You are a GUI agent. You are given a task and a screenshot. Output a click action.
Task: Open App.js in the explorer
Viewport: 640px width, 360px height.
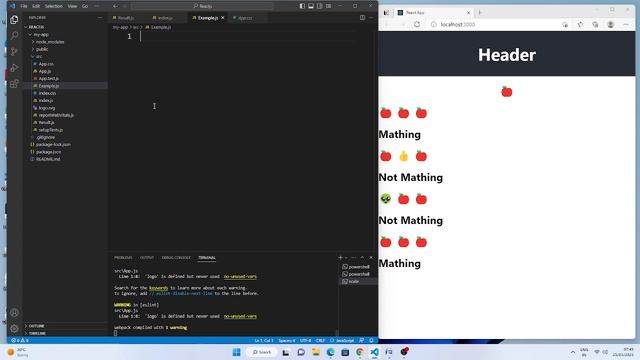(44, 71)
